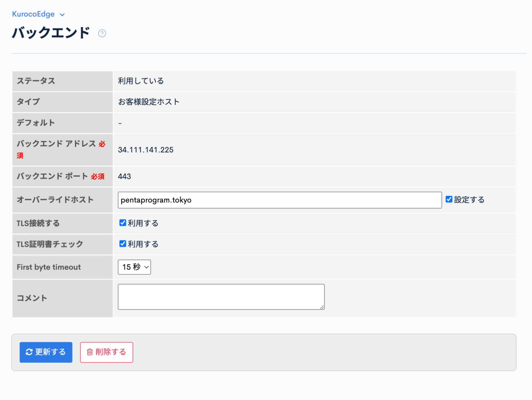This screenshot has width=532, height=400.
Task: Select the 34.111.141.225 address value
Action: pyautogui.click(x=146, y=150)
